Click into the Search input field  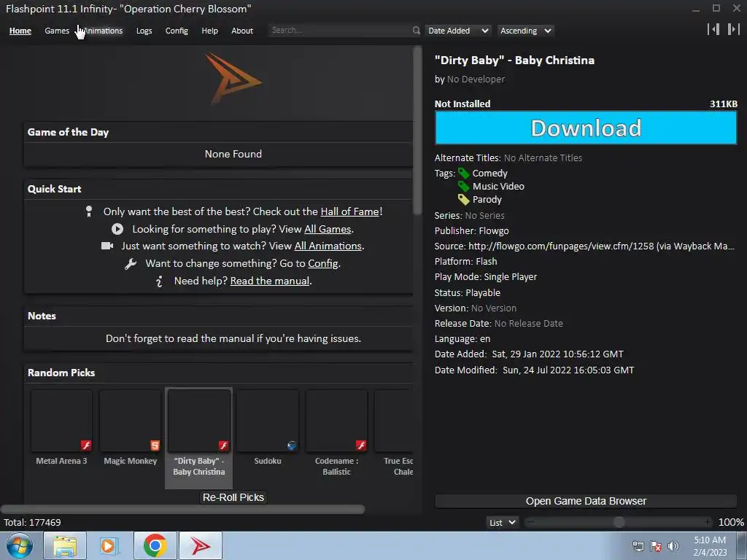pos(340,30)
